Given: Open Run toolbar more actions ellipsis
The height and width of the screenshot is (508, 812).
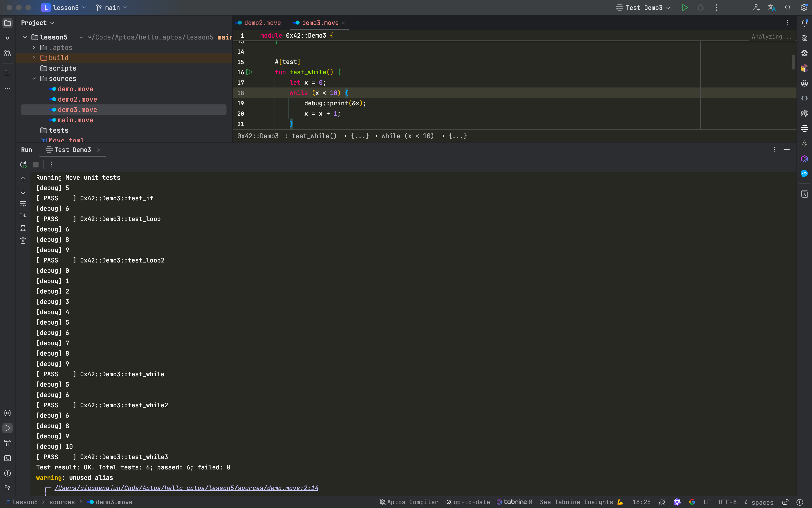Looking at the screenshot, I should tap(51, 165).
